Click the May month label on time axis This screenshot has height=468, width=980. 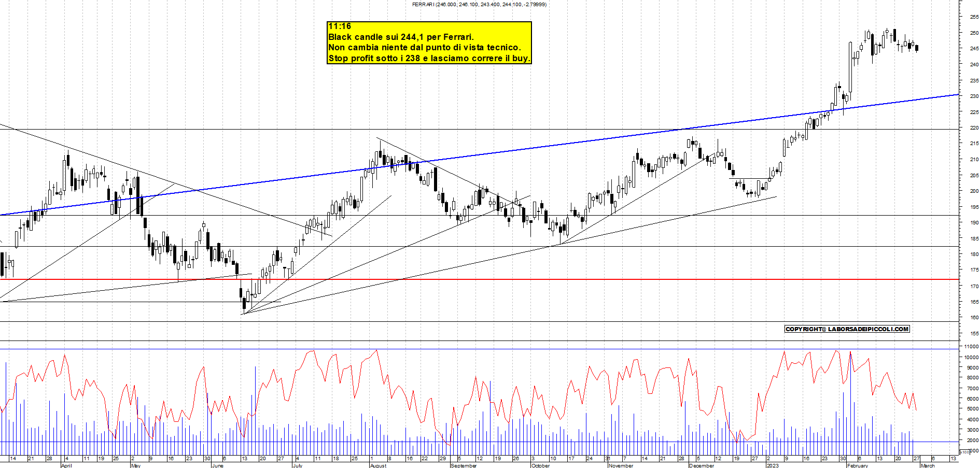click(136, 465)
